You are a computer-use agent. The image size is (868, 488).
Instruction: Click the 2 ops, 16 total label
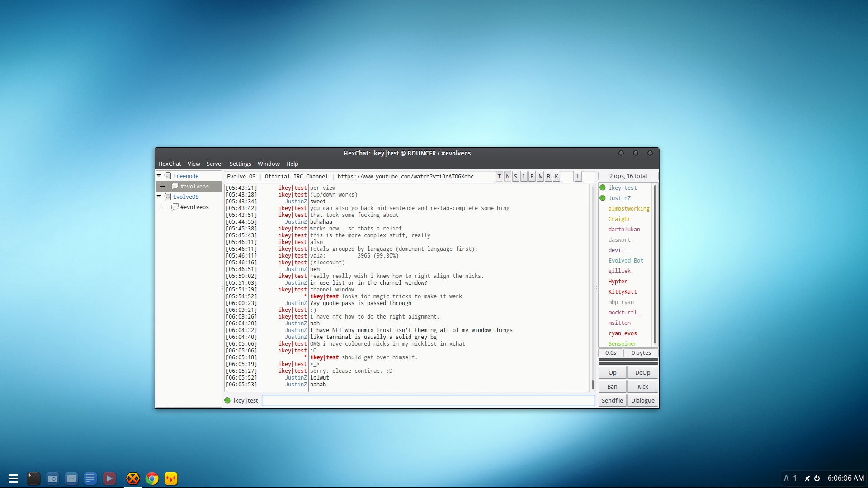coord(628,176)
